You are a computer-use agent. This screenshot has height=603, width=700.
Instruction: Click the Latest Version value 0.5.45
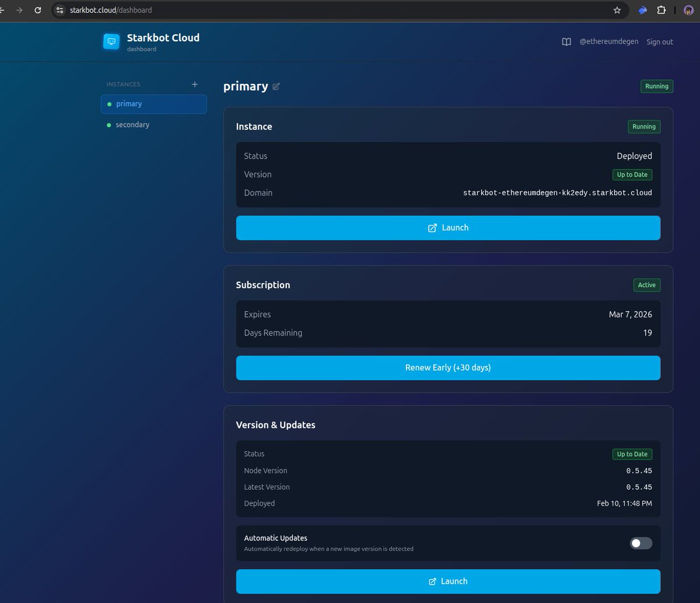639,487
